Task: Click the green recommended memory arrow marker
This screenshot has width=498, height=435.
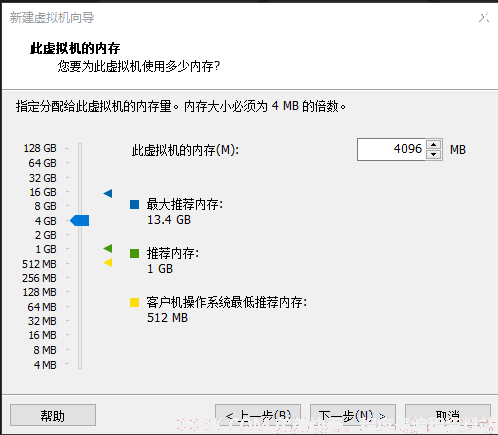Action: pos(108,248)
